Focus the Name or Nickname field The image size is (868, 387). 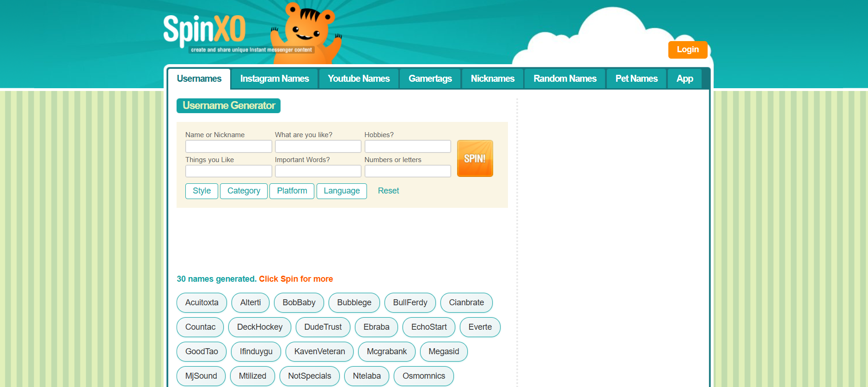pyautogui.click(x=228, y=146)
